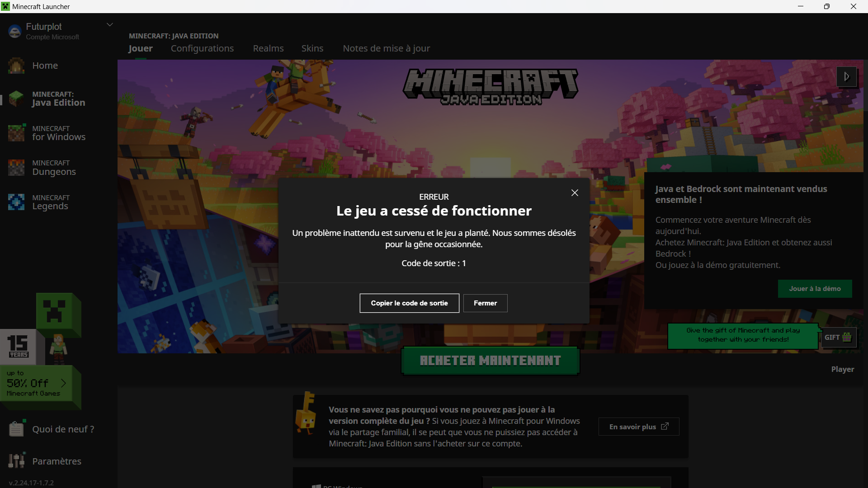Click Jouer à la démo button

pos(815,289)
